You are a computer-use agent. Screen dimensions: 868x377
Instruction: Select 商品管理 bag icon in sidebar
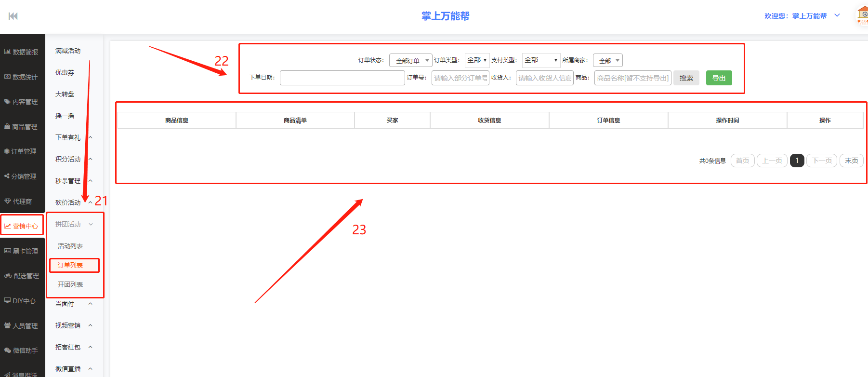(x=7, y=127)
